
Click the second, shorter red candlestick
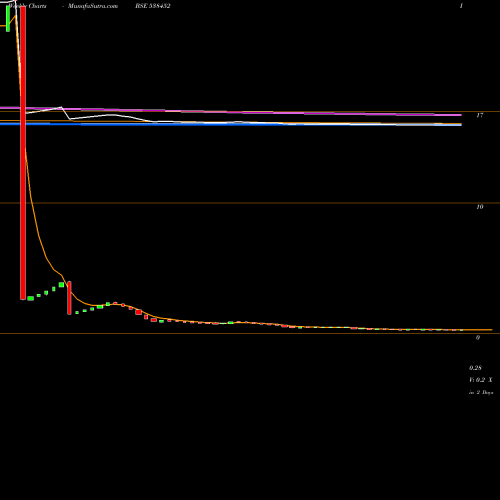pos(69,298)
